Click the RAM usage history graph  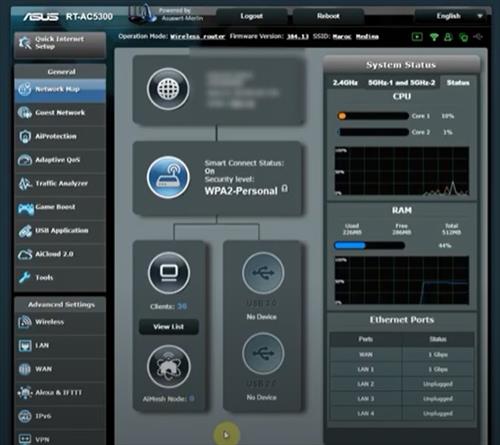click(x=402, y=280)
